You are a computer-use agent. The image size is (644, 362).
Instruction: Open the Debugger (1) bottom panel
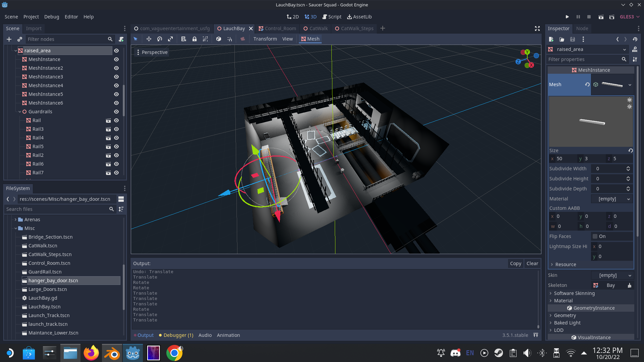[176, 335]
